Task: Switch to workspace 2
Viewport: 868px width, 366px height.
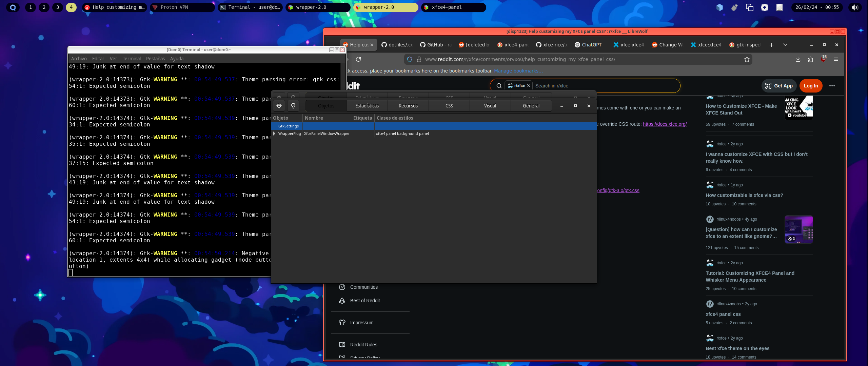Action: click(x=44, y=7)
